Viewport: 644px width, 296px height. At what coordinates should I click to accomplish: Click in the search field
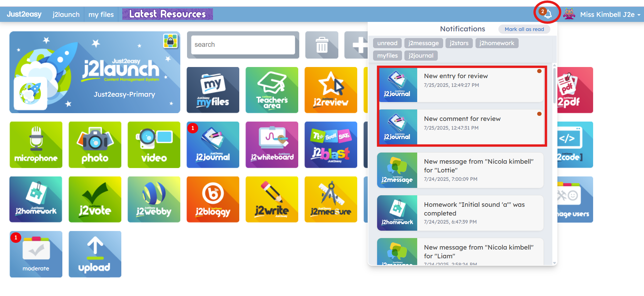[243, 45]
